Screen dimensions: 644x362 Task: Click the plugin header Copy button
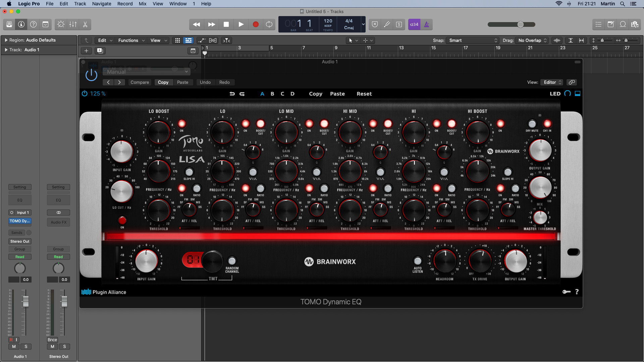coord(163,82)
